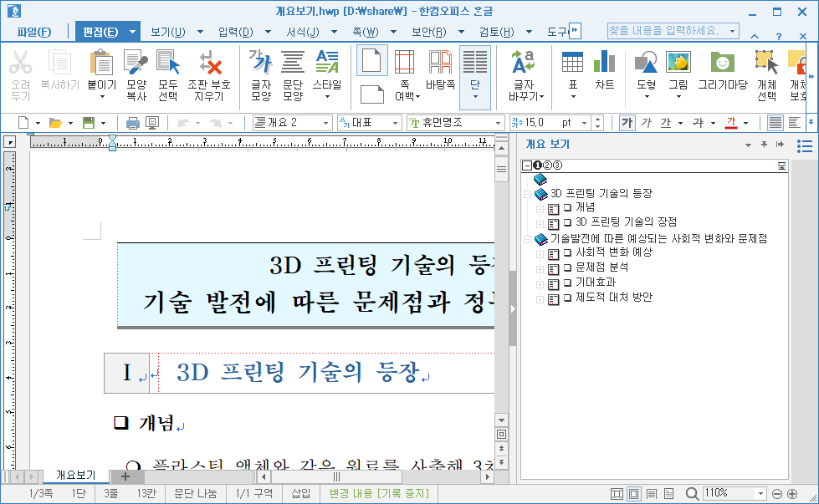Click the print preview icon
The width and height of the screenshot is (819, 504).
coord(152,123)
